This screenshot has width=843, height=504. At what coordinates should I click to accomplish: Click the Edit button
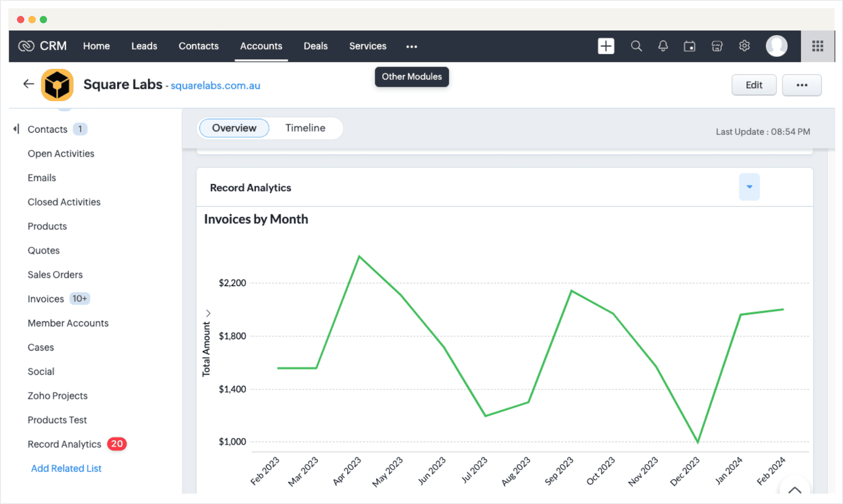(x=754, y=85)
